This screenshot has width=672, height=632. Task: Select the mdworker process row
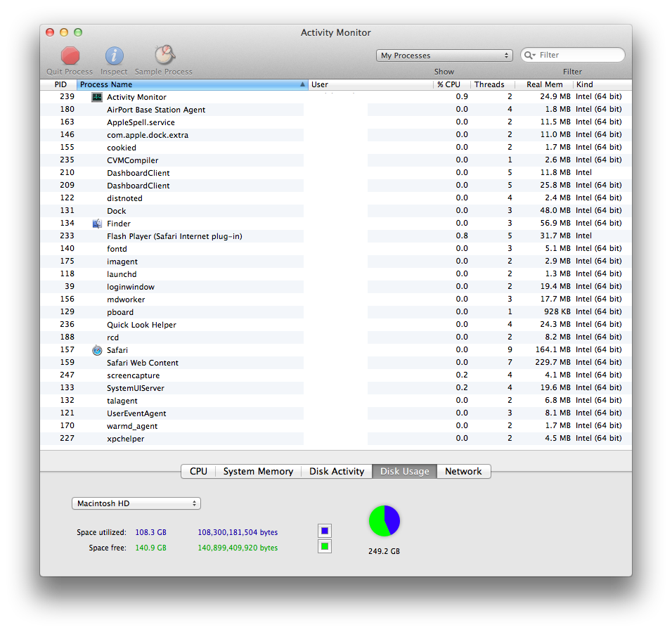tap(336, 299)
